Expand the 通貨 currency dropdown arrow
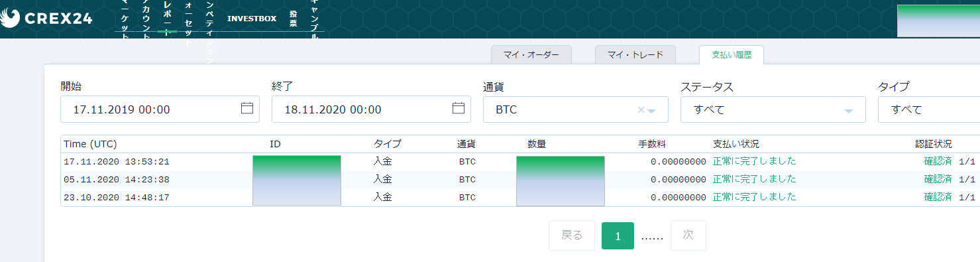Image resolution: width=980 pixels, height=262 pixels. pos(651,111)
